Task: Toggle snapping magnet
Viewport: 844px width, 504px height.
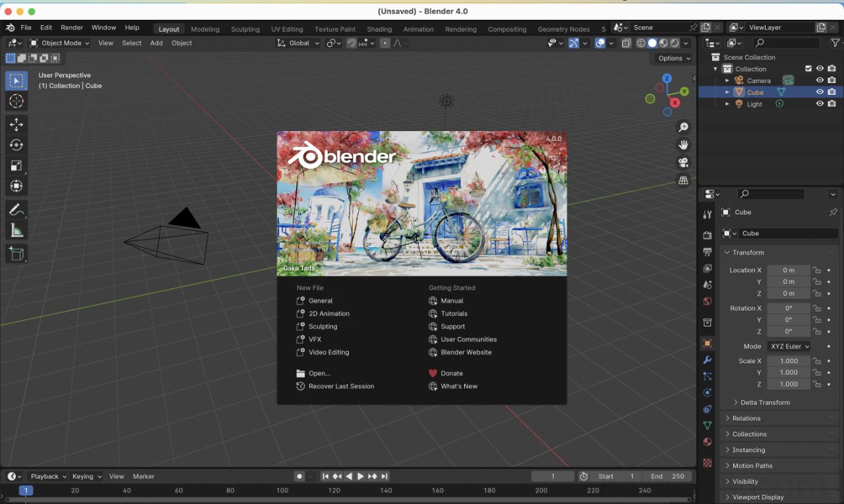Action: coord(352,43)
